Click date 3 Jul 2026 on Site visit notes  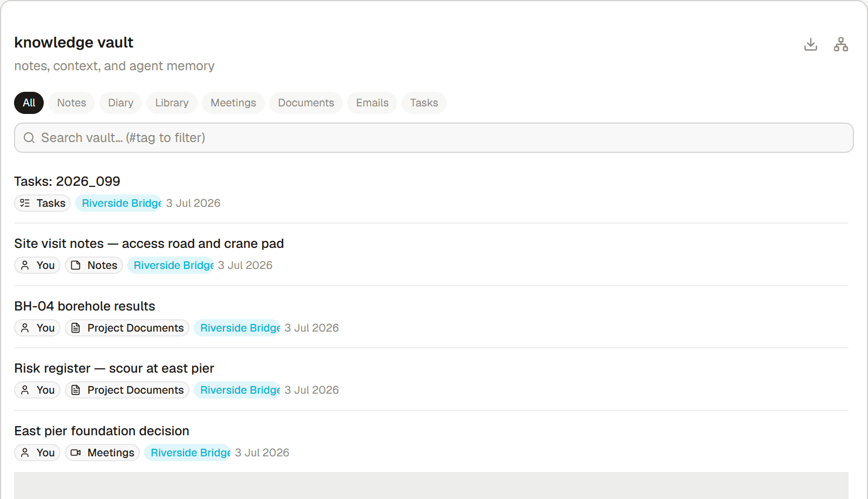pyautogui.click(x=245, y=265)
